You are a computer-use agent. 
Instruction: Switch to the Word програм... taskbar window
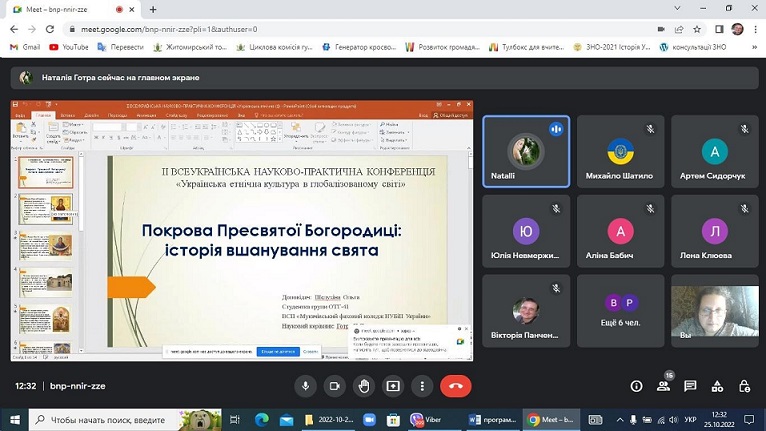tap(492, 420)
